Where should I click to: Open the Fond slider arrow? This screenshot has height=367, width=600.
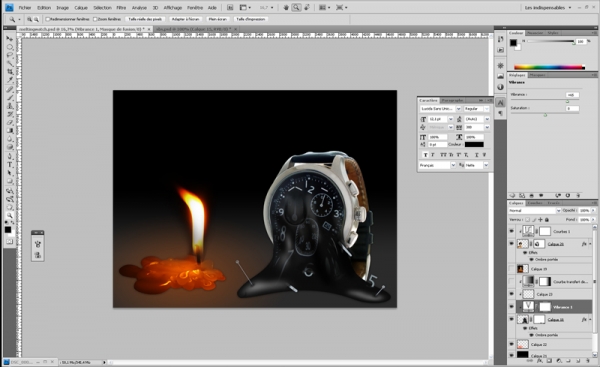[593, 220]
